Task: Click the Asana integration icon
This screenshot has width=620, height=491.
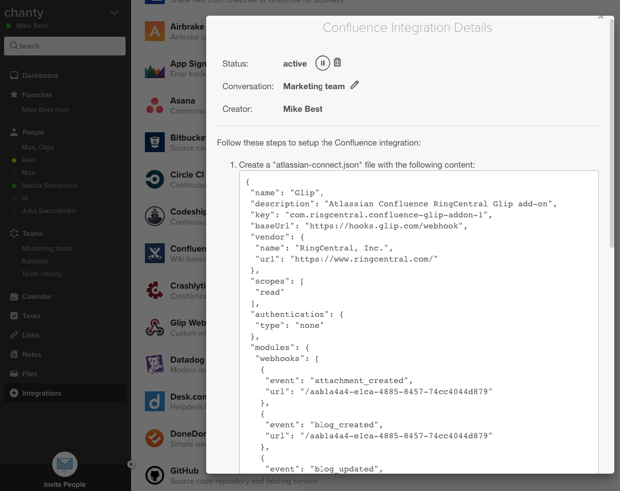Action: (x=155, y=106)
